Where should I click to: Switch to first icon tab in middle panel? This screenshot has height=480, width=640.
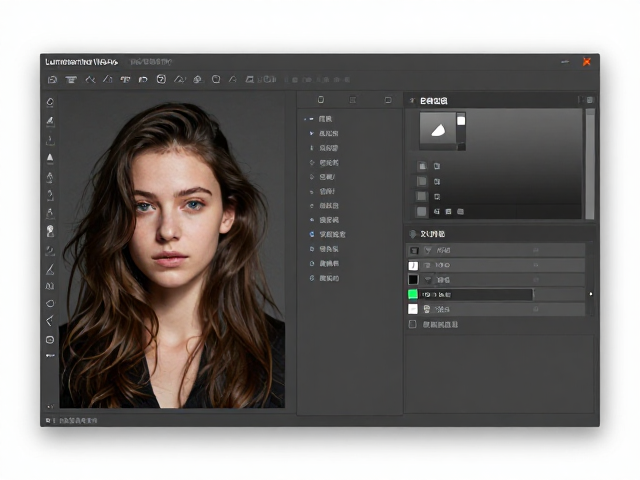coord(321,100)
